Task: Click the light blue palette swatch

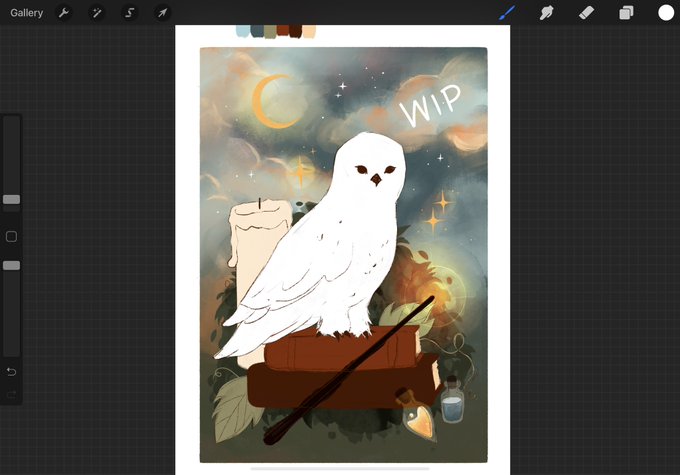Action: (243, 31)
